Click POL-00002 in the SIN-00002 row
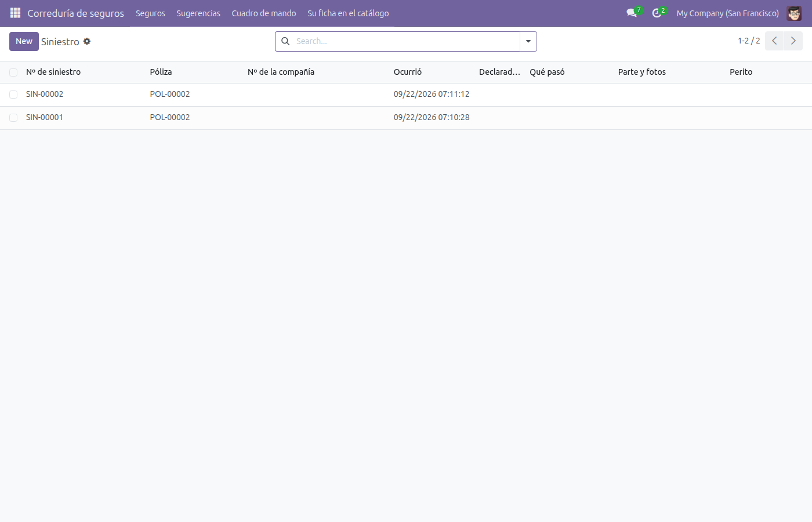The image size is (812, 522). 170,94
